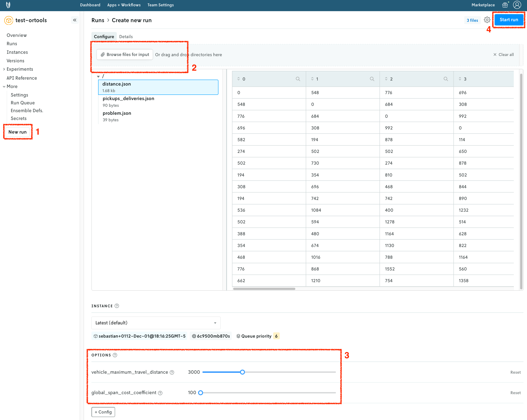Click the Start run button

pyautogui.click(x=509, y=20)
